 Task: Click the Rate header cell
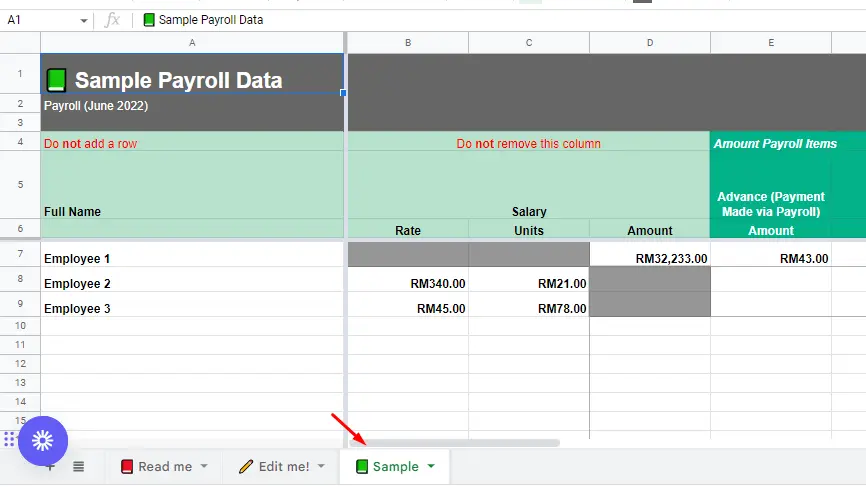pyautogui.click(x=408, y=229)
